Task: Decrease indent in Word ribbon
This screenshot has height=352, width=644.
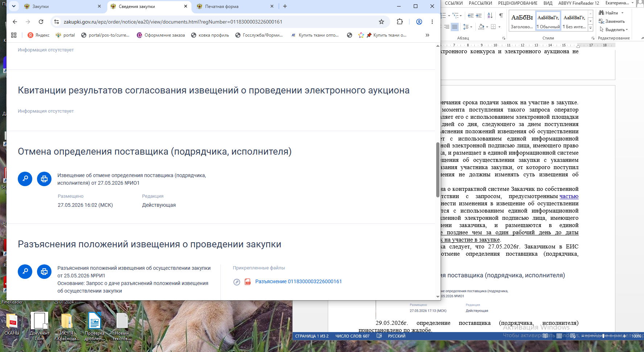Action: tap(471, 16)
